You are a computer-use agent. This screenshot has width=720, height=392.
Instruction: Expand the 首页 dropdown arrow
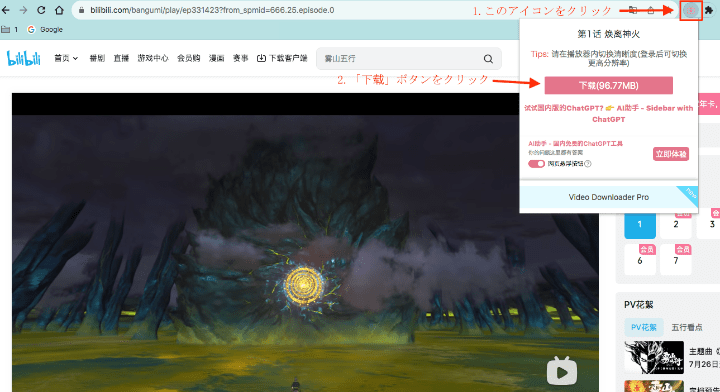[x=75, y=58]
